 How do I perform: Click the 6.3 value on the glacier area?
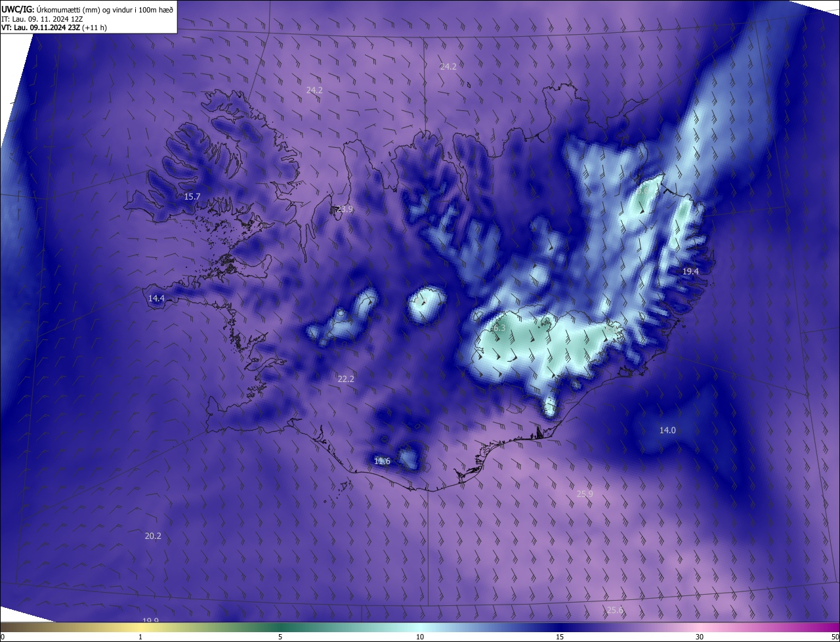[x=499, y=327]
